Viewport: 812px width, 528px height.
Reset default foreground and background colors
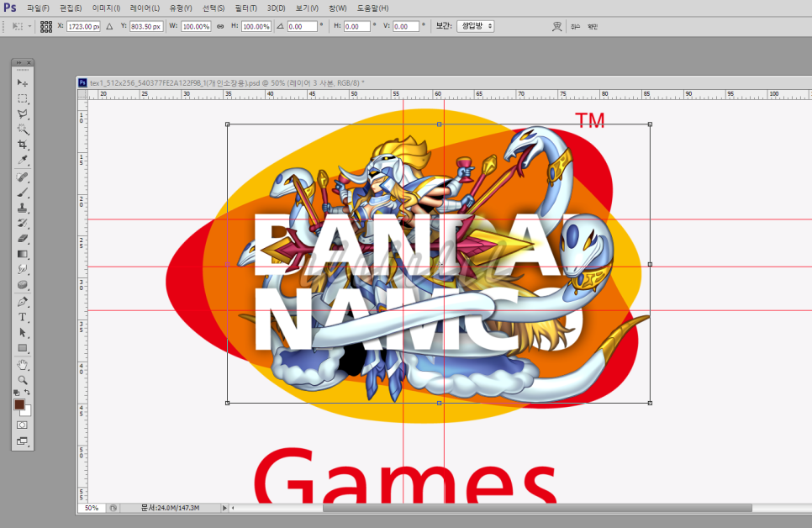[17, 393]
